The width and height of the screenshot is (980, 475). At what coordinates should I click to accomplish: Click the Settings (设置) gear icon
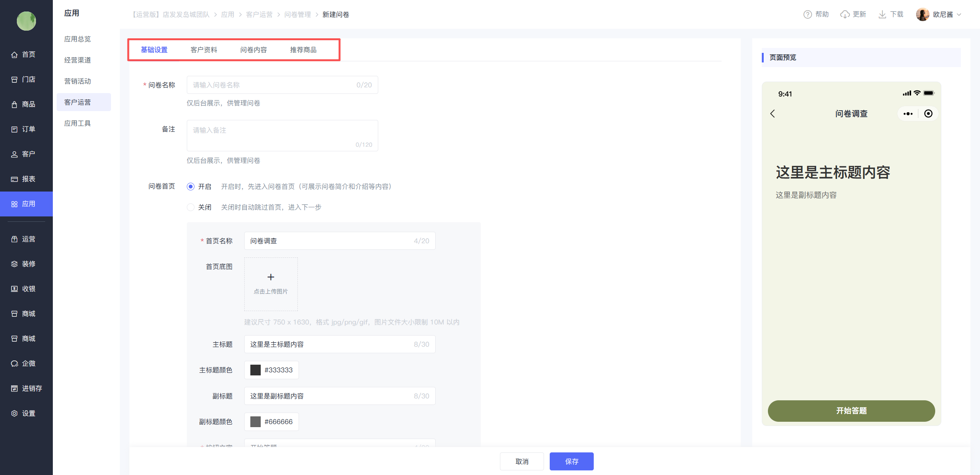coord(15,413)
